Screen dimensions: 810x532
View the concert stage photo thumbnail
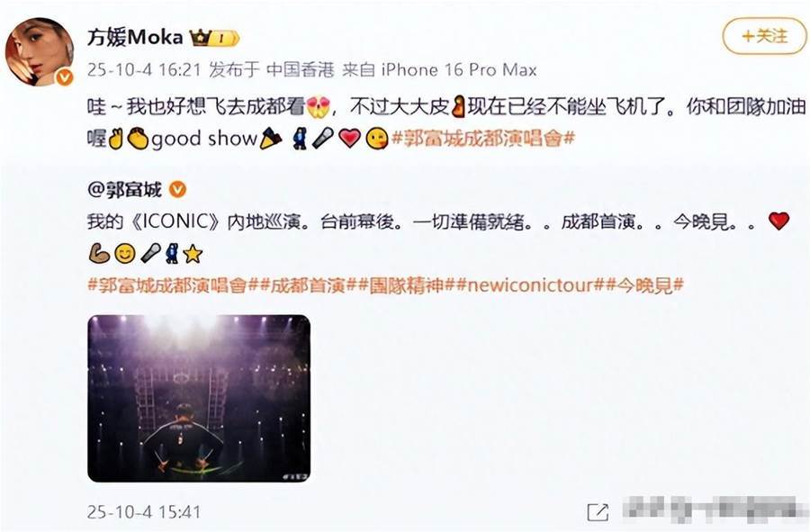pyautogui.click(x=199, y=398)
